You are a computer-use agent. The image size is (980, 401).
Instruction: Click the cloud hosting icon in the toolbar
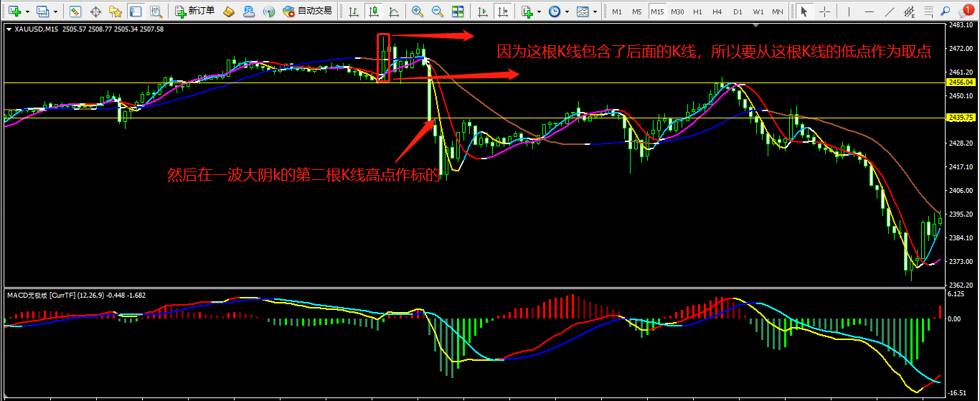[248, 11]
